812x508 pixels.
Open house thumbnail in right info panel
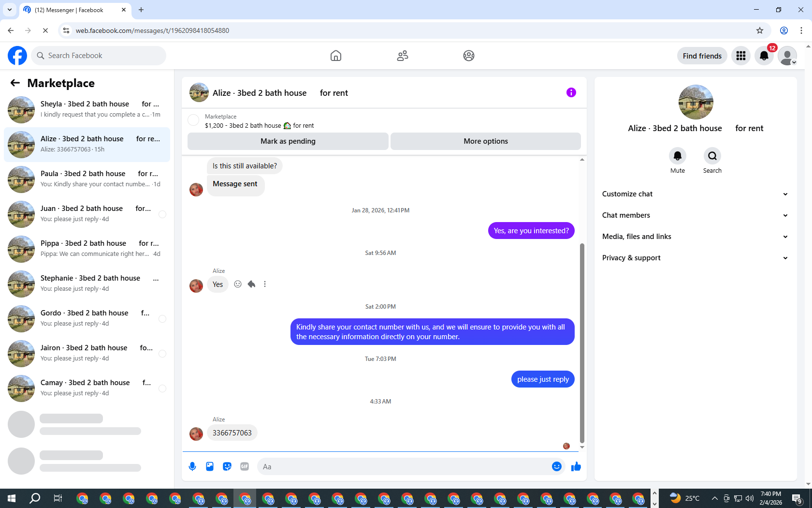(696, 102)
